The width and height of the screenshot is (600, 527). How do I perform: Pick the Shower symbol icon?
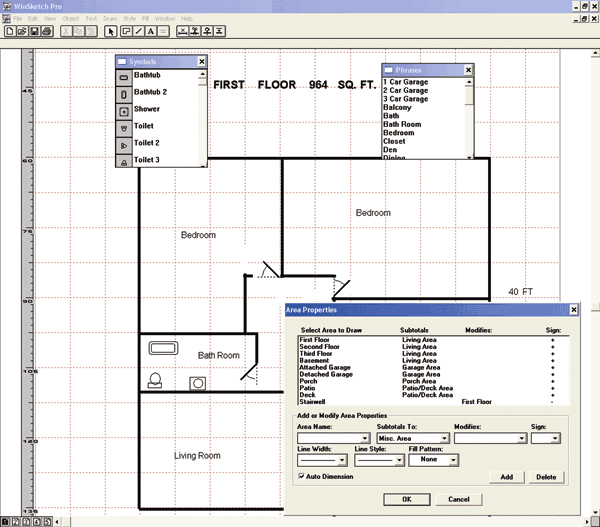click(x=124, y=112)
